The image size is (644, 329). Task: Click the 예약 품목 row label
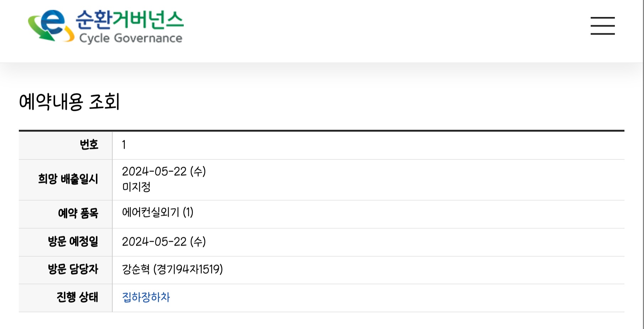coord(78,213)
